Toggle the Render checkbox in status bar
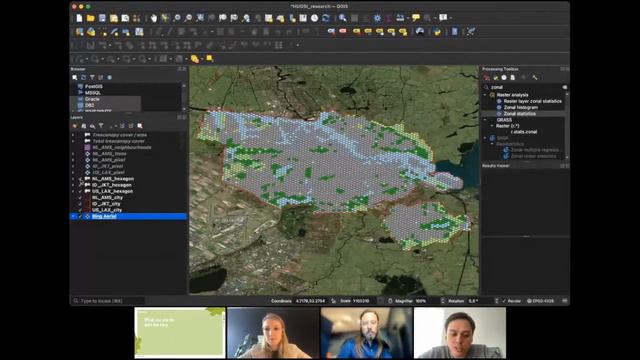The height and width of the screenshot is (360, 640). [504, 301]
